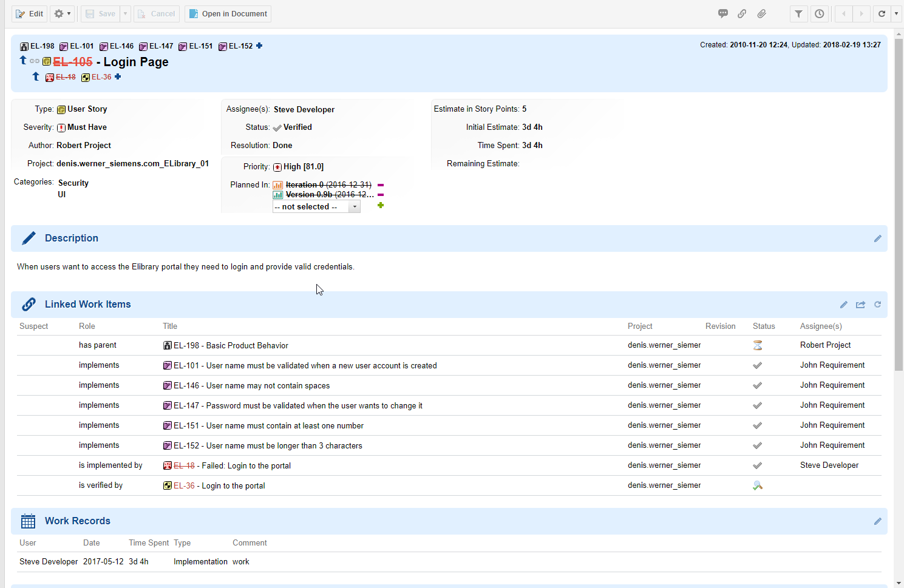Screen dimensions: 904x588
Task: Show history using the clock icon
Action: tap(819, 13)
